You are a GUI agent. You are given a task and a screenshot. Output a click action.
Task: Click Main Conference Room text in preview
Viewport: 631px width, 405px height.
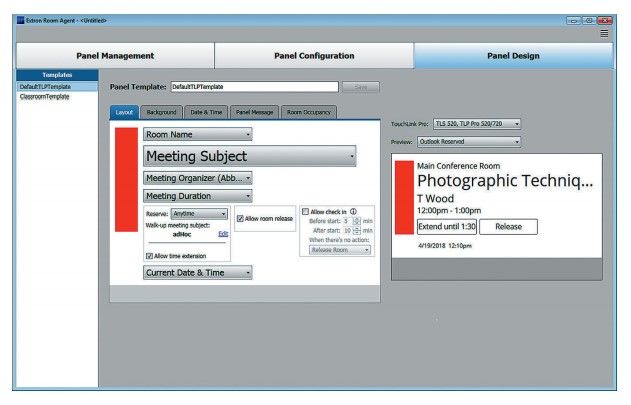(x=458, y=166)
